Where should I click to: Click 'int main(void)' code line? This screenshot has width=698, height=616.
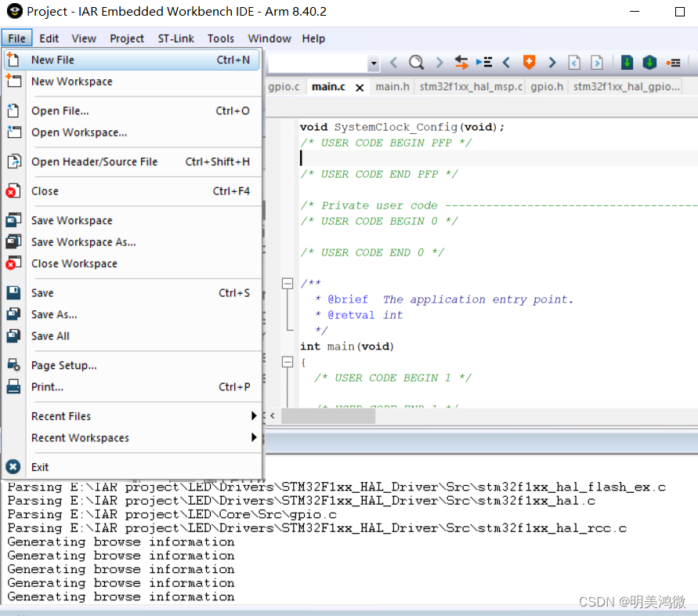click(347, 346)
